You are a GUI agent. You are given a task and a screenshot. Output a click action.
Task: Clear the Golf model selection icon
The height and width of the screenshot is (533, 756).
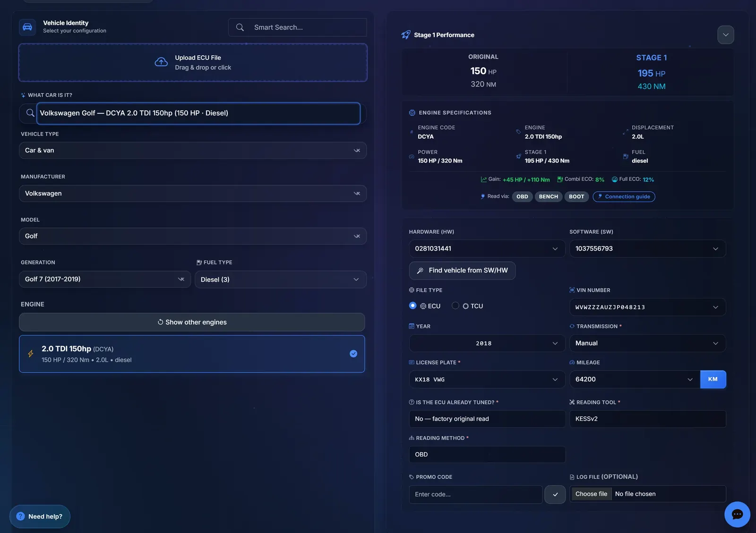click(x=357, y=236)
